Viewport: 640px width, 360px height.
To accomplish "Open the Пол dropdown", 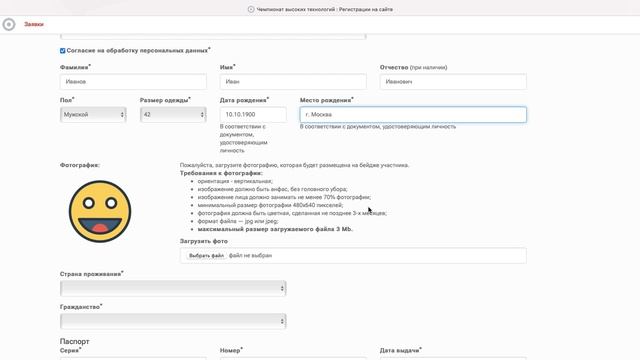I will click(x=93, y=115).
